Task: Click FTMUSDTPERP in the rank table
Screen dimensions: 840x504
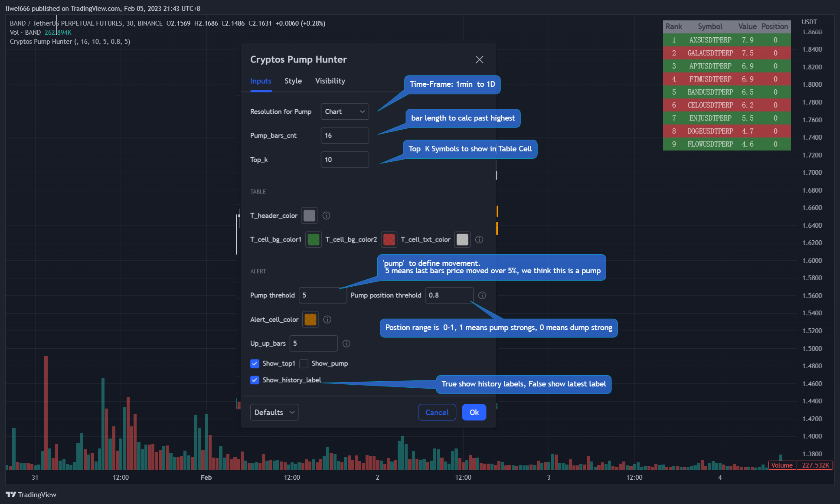Action: coord(710,79)
